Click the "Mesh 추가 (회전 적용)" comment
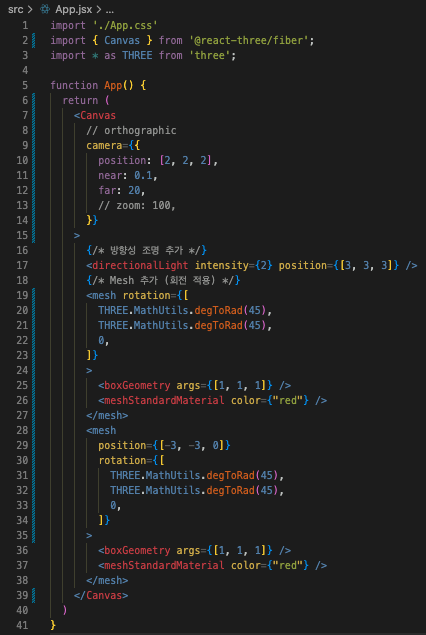Viewport: 426px width, 635px height. click(x=165, y=280)
